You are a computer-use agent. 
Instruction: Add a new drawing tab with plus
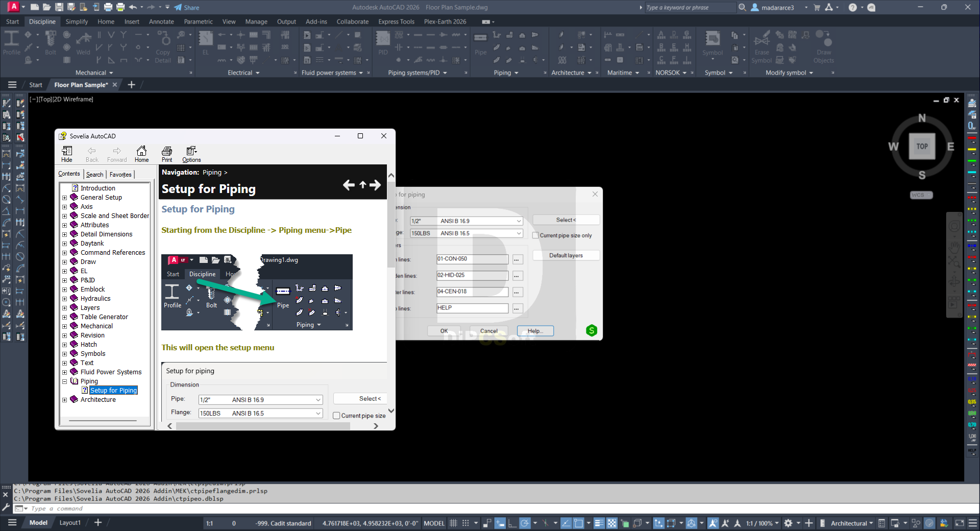[131, 85]
